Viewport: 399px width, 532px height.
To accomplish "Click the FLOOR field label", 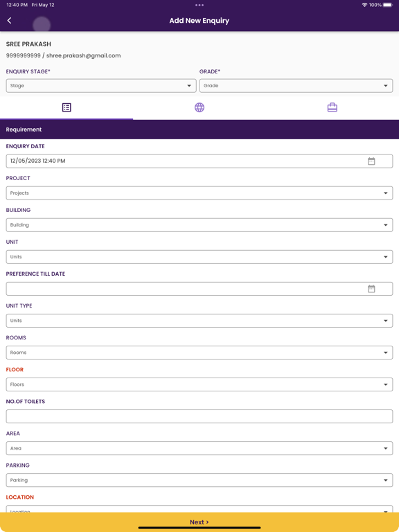I will [15, 369].
